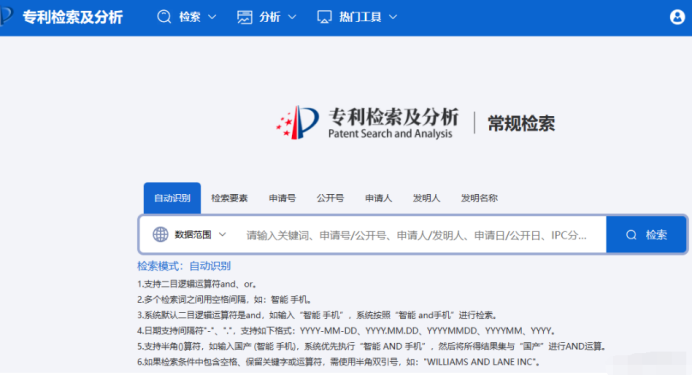
Task: Expand chevron next to 热门工具 menu
Action: (393, 17)
